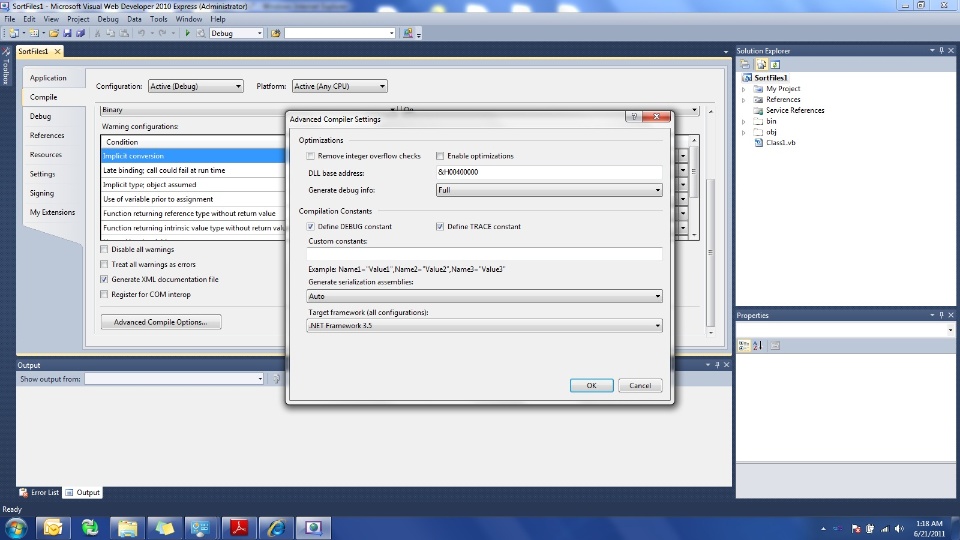Click OK in Advanced Compiler Settings
Viewport: 960px width, 540px height.
tap(591, 385)
